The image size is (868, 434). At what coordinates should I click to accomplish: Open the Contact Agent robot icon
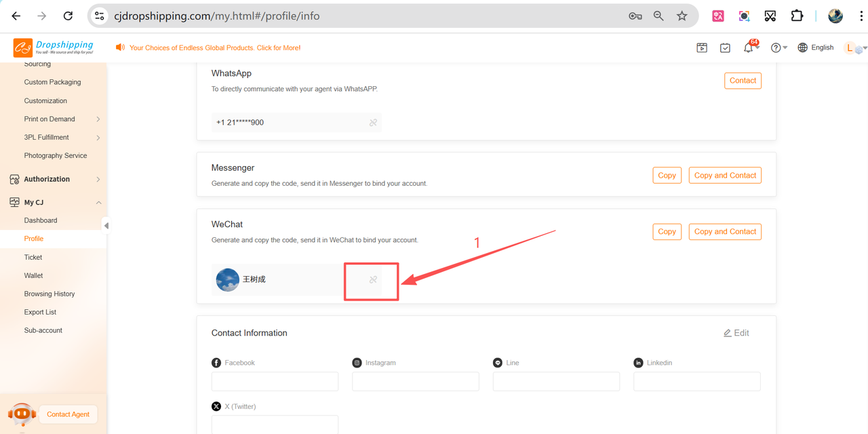[x=22, y=414]
